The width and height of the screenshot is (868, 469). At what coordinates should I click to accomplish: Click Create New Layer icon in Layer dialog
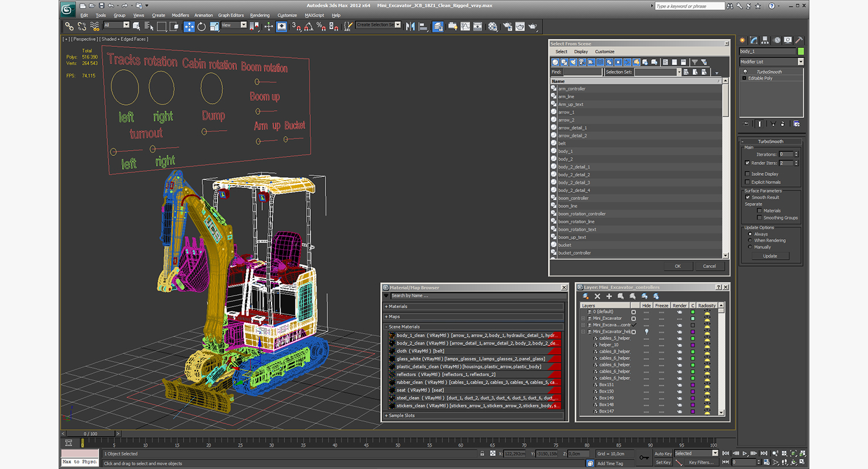pos(586,297)
